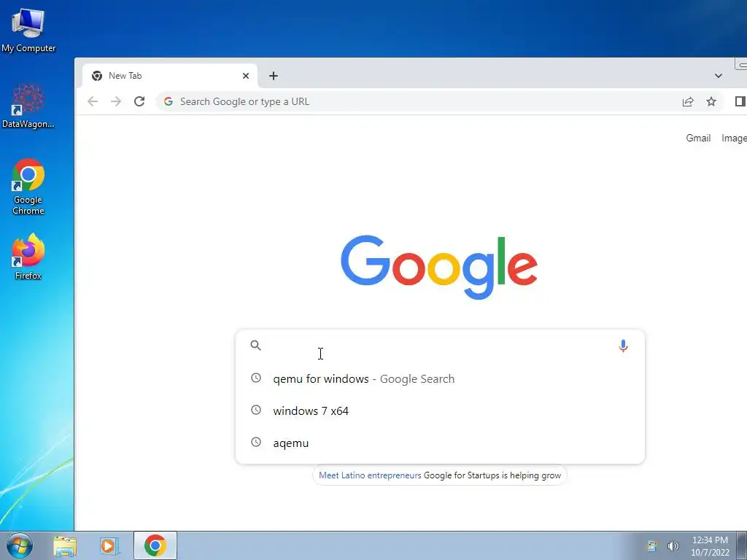Click Show desktop strip at taskbar end
The width and height of the screenshot is (747, 560).
pos(742,545)
